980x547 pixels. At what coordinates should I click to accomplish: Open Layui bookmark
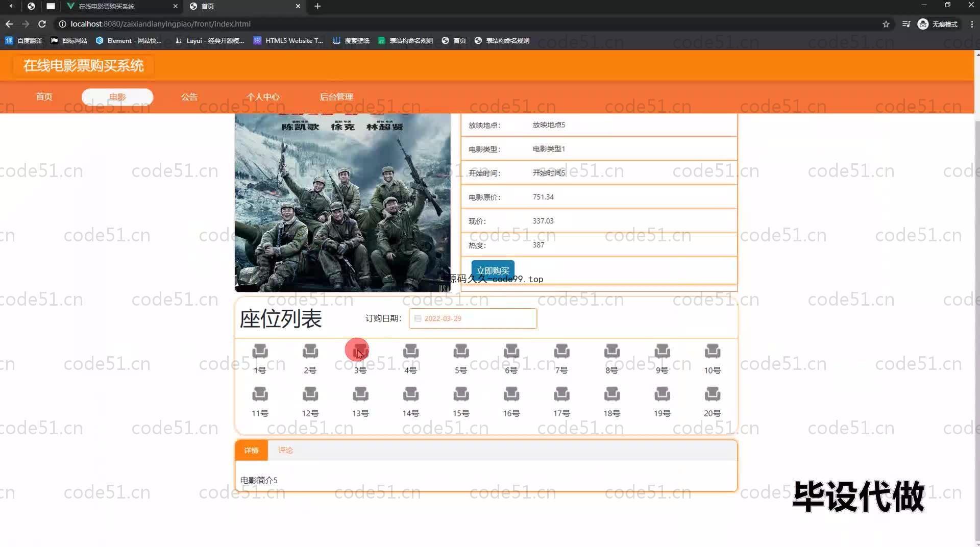tap(209, 40)
